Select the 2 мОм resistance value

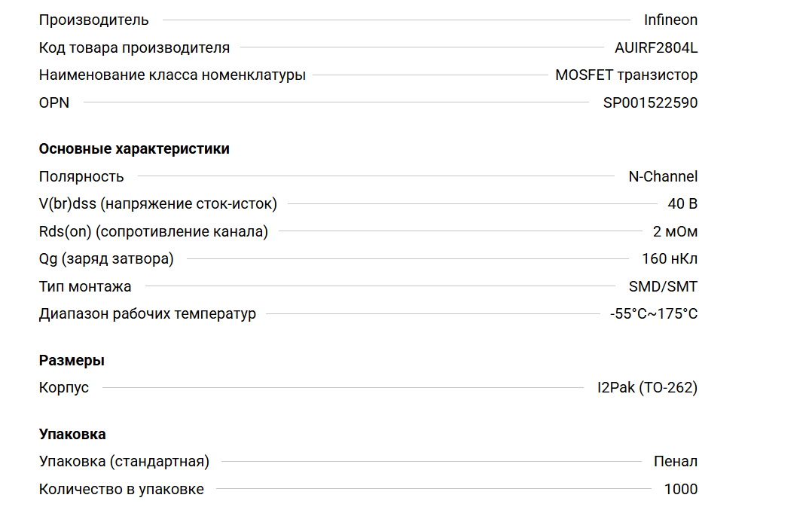pos(675,231)
